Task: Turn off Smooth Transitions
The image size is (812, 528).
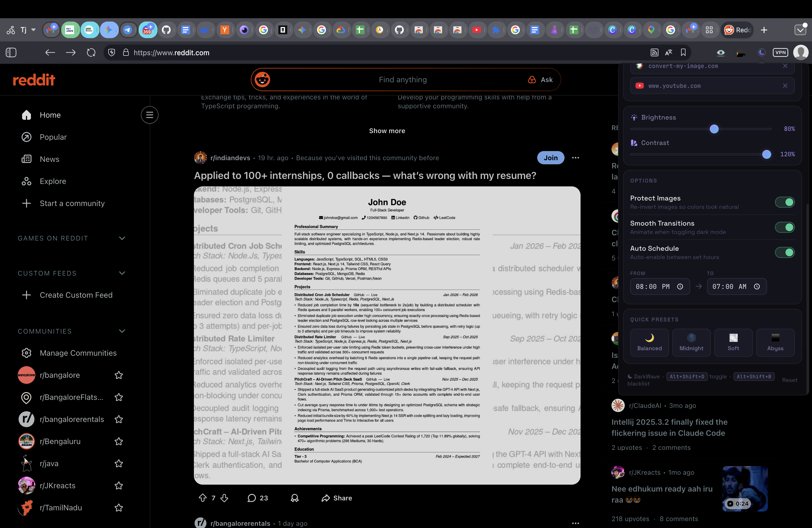Action: pos(785,227)
